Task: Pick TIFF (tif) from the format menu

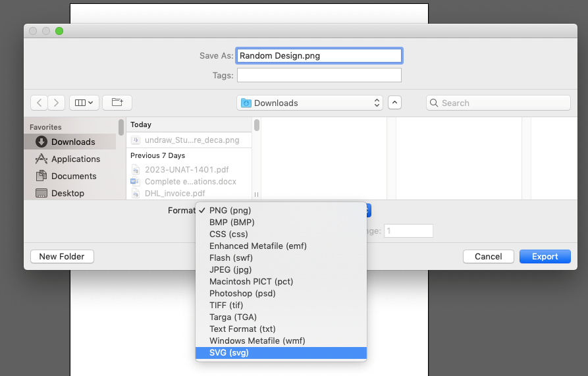Action: (x=228, y=305)
